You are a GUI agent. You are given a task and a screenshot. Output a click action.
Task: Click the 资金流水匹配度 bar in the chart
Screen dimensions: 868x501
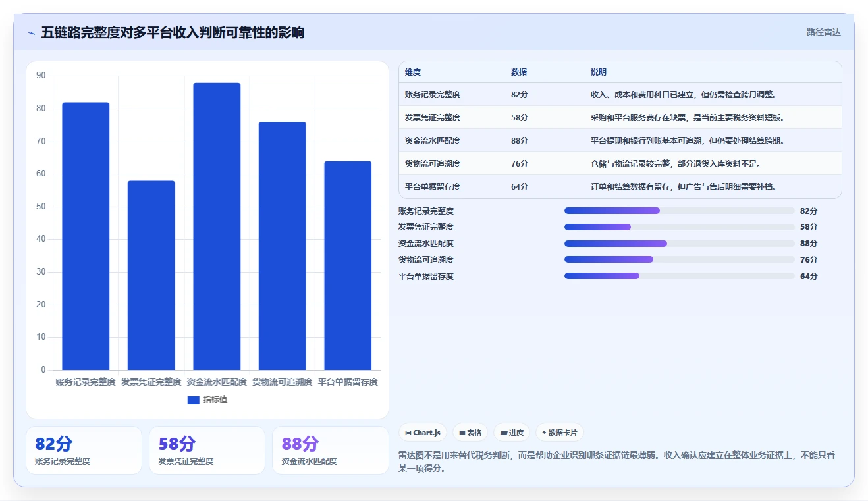pyautogui.click(x=217, y=226)
